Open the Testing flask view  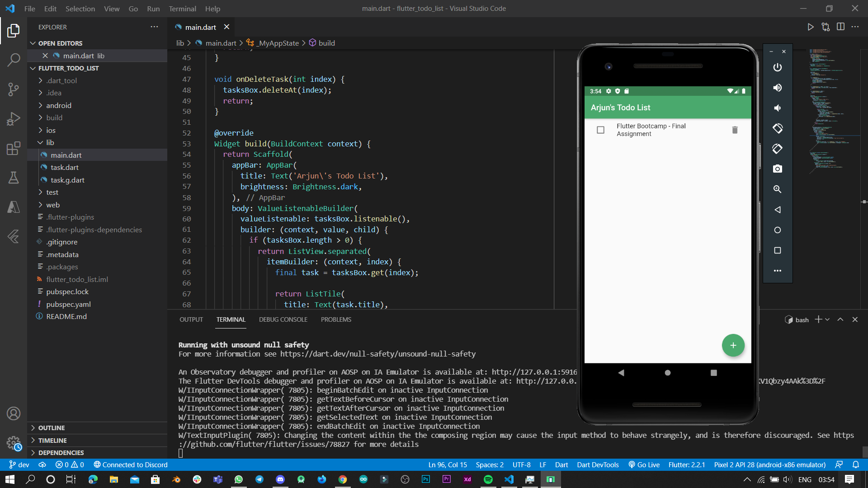coord(14,178)
